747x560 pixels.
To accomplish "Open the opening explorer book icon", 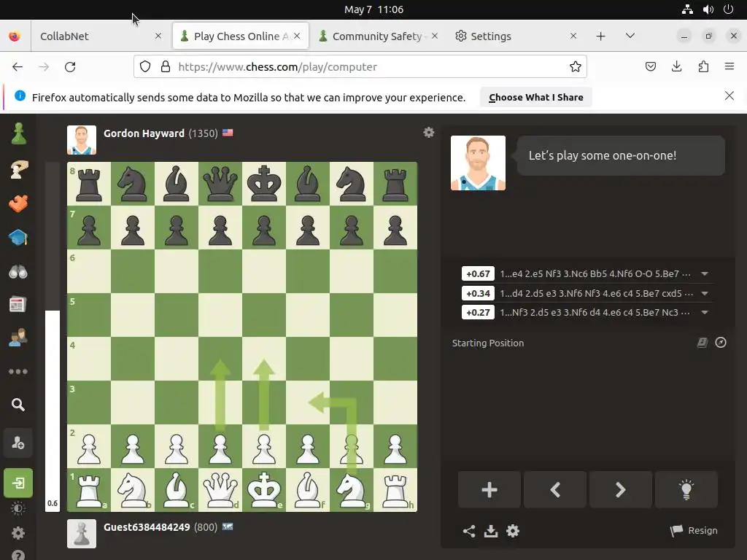I will (703, 343).
